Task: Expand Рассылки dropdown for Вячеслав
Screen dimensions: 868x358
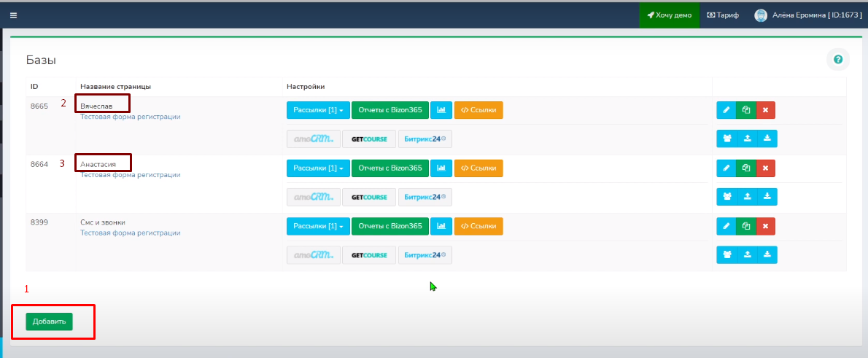Action: pos(318,110)
